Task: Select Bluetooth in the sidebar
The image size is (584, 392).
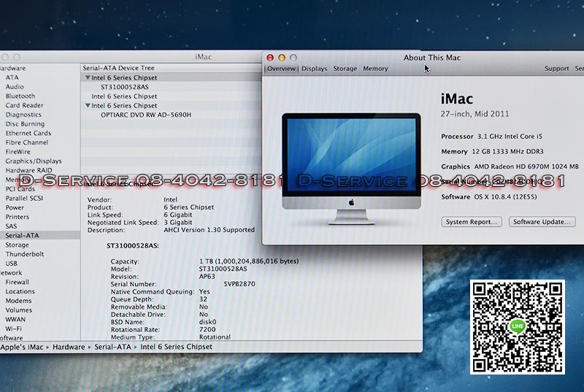Action: pos(20,96)
